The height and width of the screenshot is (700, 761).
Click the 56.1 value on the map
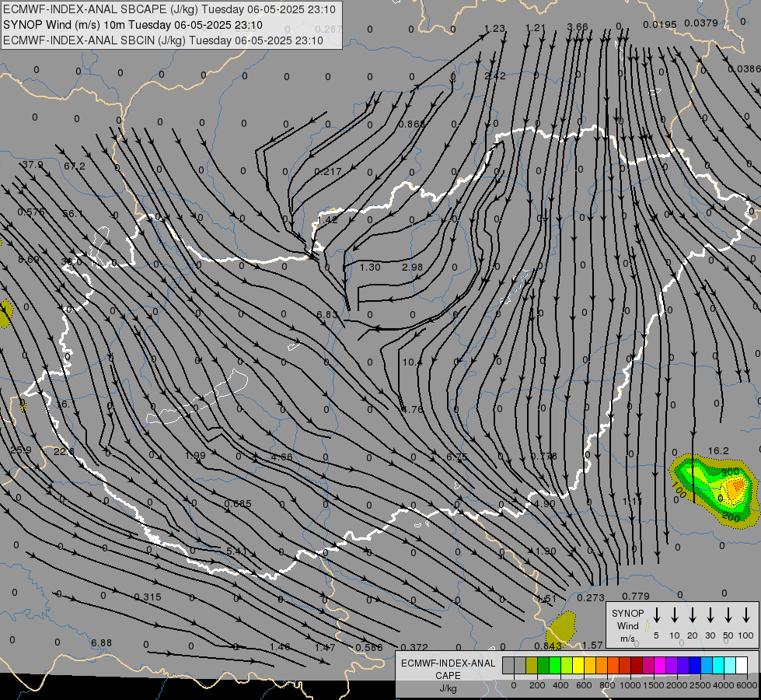pos(73,214)
